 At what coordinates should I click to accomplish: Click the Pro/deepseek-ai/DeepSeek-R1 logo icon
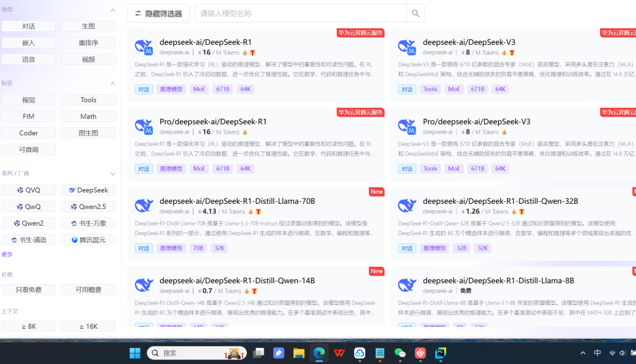(144, 126)
